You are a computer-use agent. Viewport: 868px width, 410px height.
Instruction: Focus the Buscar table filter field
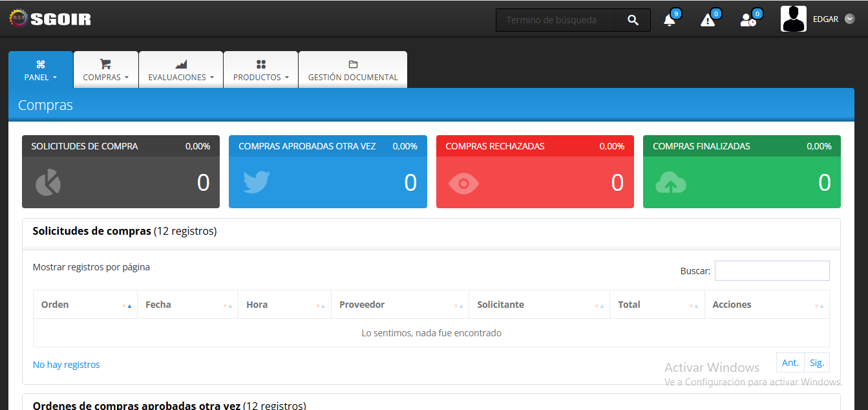click(772, 271)
